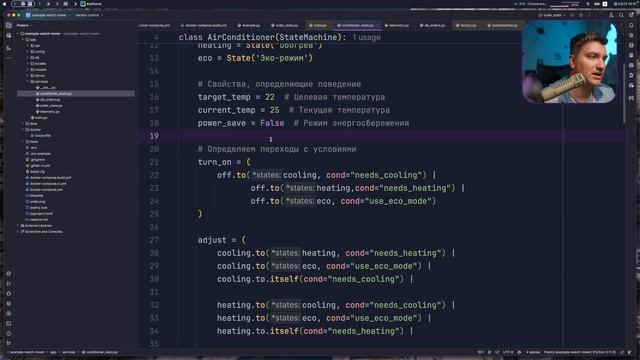Open Notifications icon in right stripe

pyautogui.click(x=631, y=25)
